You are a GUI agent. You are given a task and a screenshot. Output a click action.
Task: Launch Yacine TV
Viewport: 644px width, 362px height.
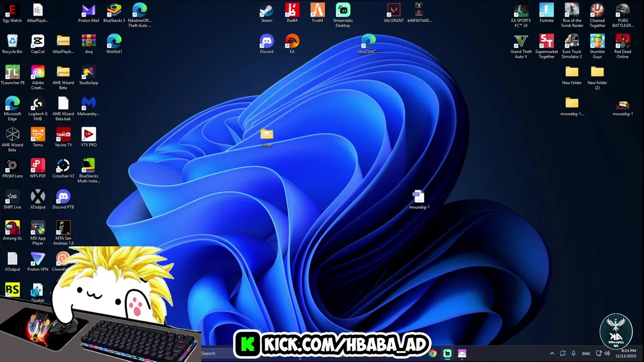click(x=63, y=137)
